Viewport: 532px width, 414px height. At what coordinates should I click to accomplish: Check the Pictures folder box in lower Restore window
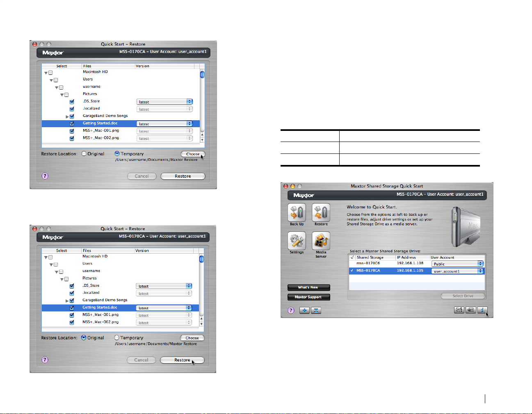tap(66, 279)
